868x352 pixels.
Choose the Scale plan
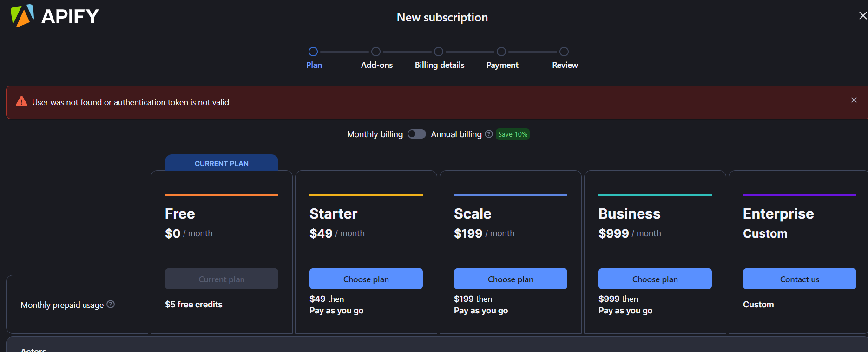click(511, 279)
